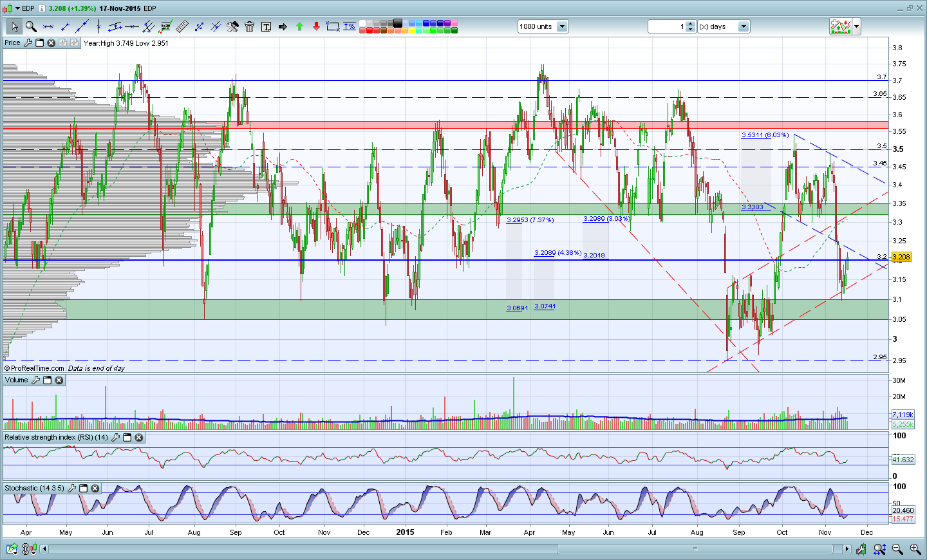Screen dimensions: 927x560
Task: Open Price panel wrench settings
Action: [x=28, y=43]
